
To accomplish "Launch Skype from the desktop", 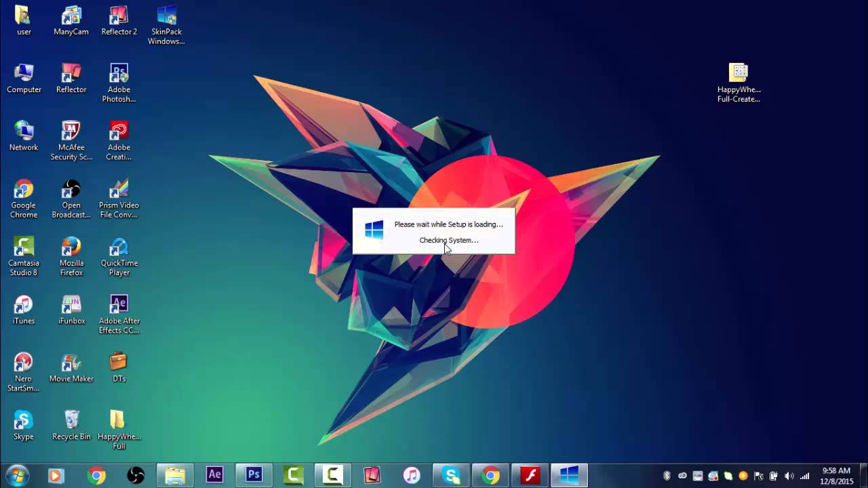I will 24,426.
